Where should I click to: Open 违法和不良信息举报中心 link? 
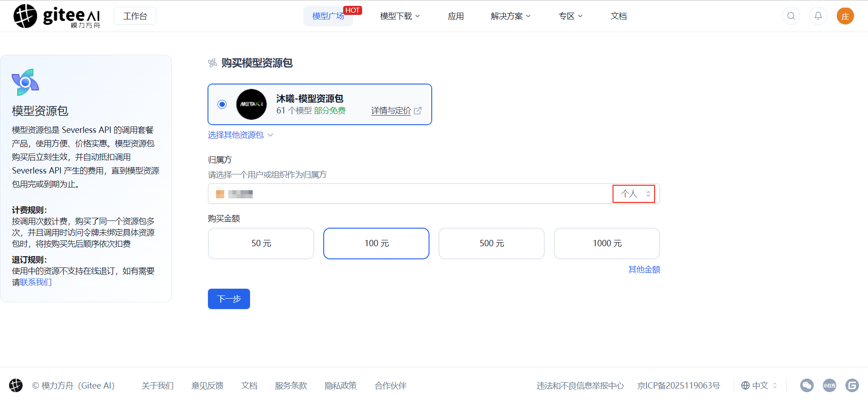coord(580,385)
